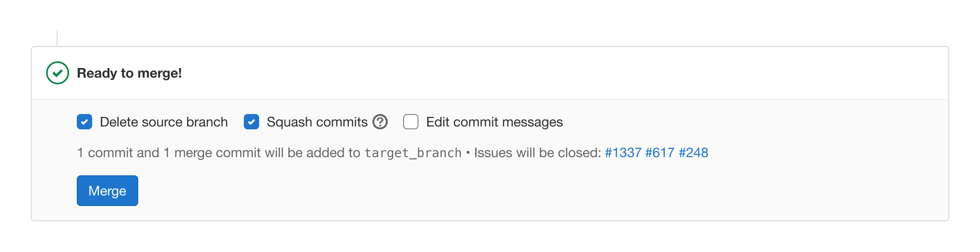The image size is (980, 252).
Task: Click the "Delete source branch" label text
Action: (164, 122)
